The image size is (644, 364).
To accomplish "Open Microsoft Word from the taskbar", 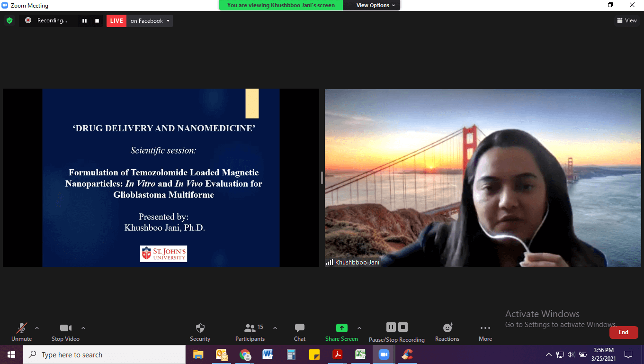I will pos(268,355).
